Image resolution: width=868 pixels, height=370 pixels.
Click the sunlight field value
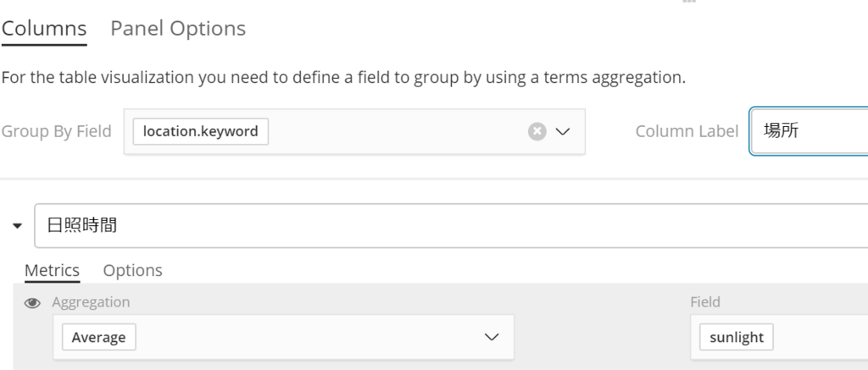[x=737, y=337]
